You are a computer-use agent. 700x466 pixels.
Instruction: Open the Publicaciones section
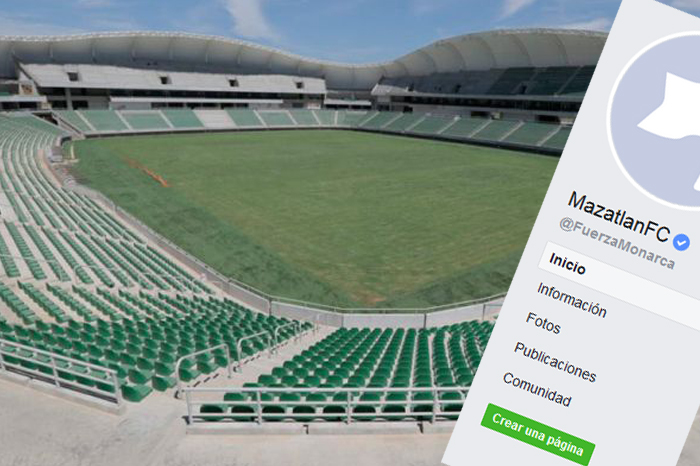tap(555, 362)
